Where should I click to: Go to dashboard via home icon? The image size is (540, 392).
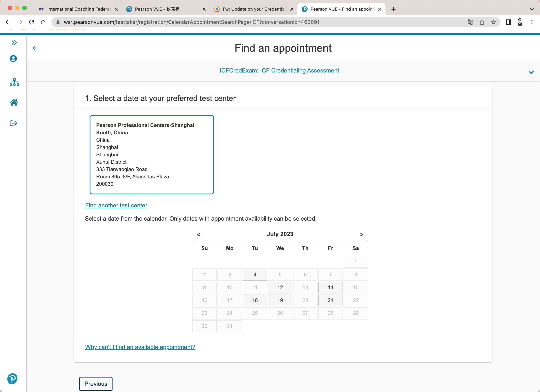(x=14, y=102)
